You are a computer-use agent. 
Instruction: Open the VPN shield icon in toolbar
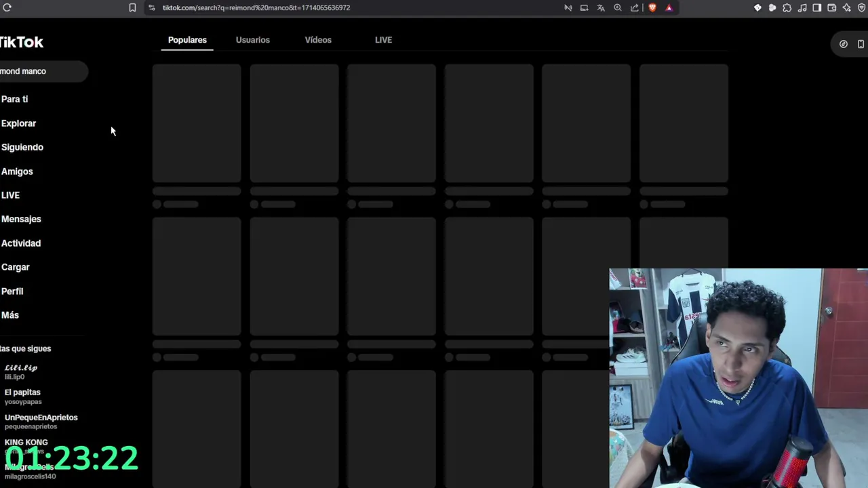[x=862, y=7]
